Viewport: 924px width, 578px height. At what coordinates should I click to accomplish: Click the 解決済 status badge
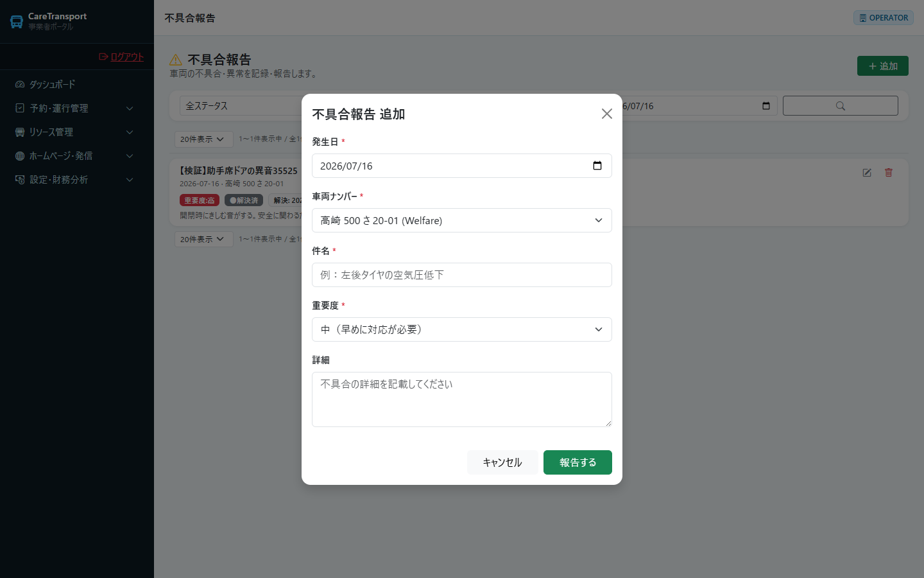click(x=244, y=200)
